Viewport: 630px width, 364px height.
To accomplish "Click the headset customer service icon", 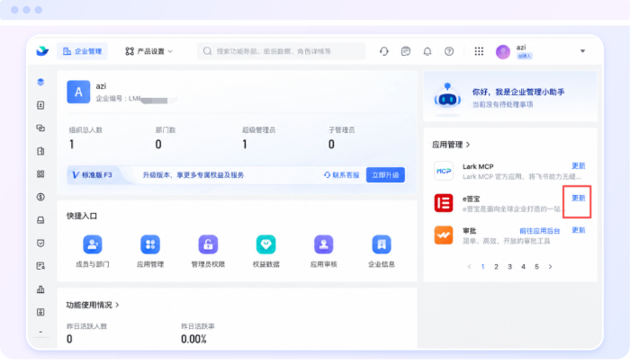I will coord(383,51).
